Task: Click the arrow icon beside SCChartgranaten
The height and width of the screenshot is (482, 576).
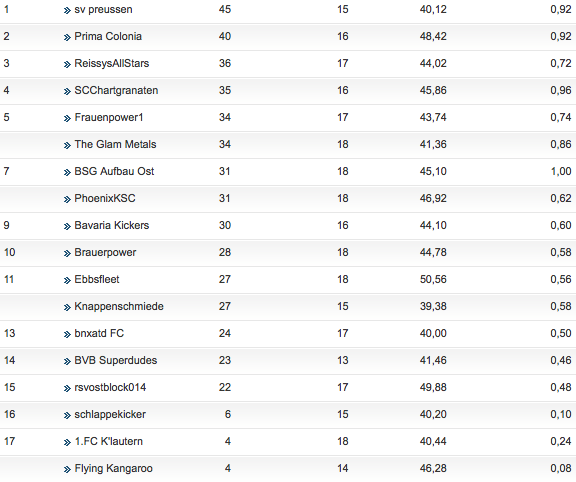Action: (67, 91)
